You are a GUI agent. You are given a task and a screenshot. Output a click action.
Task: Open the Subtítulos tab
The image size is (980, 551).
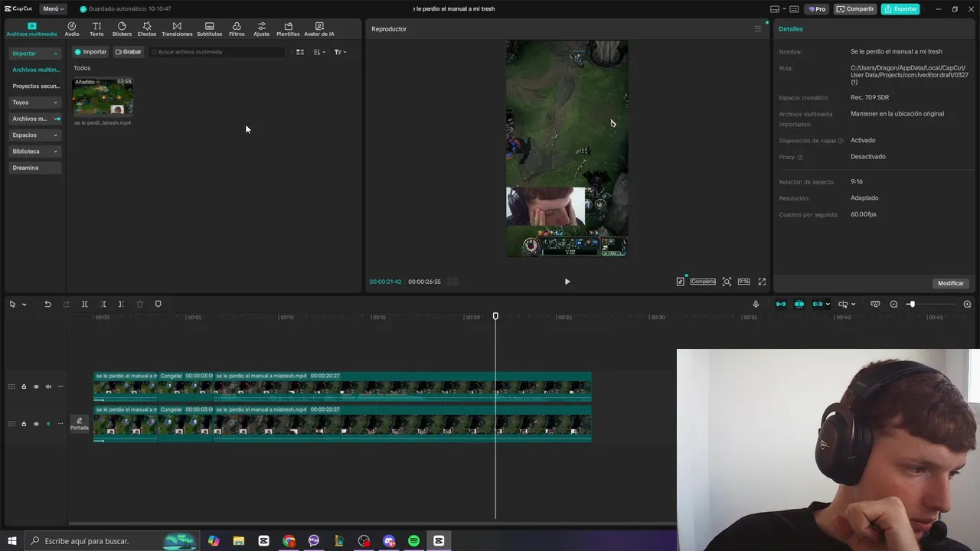coord(209,29)
